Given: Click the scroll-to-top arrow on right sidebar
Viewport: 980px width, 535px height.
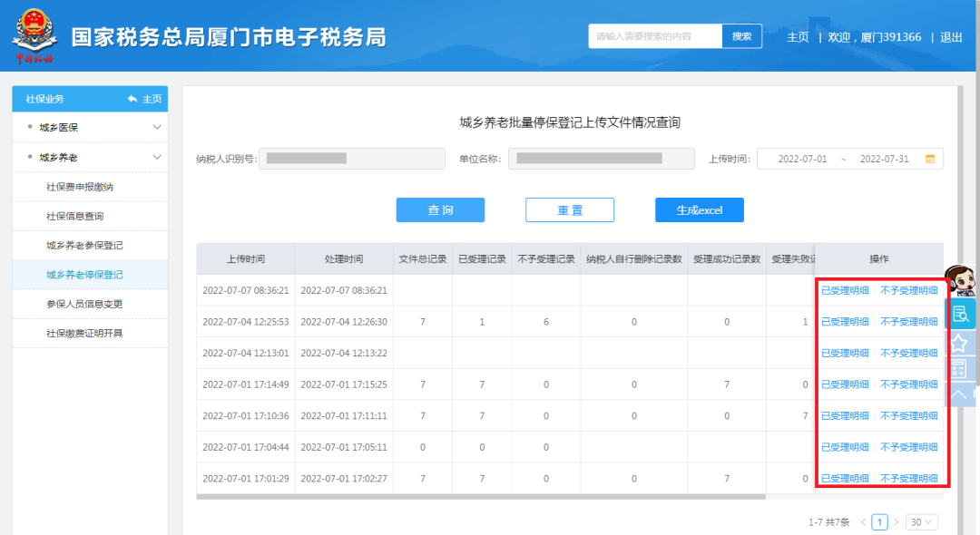Looking at the screenshot, I should [x=959, y=394].
